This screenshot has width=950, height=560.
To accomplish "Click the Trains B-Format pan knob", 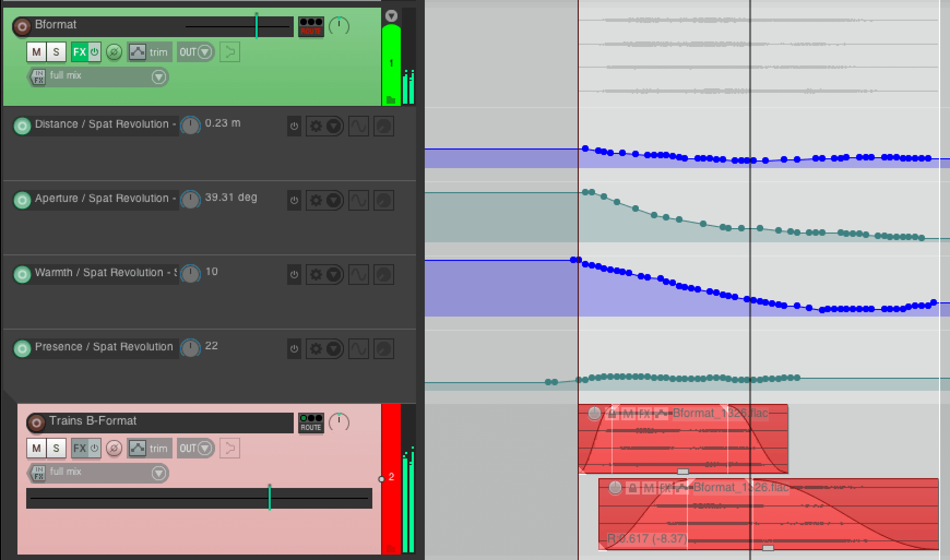I will coord(339,422).
